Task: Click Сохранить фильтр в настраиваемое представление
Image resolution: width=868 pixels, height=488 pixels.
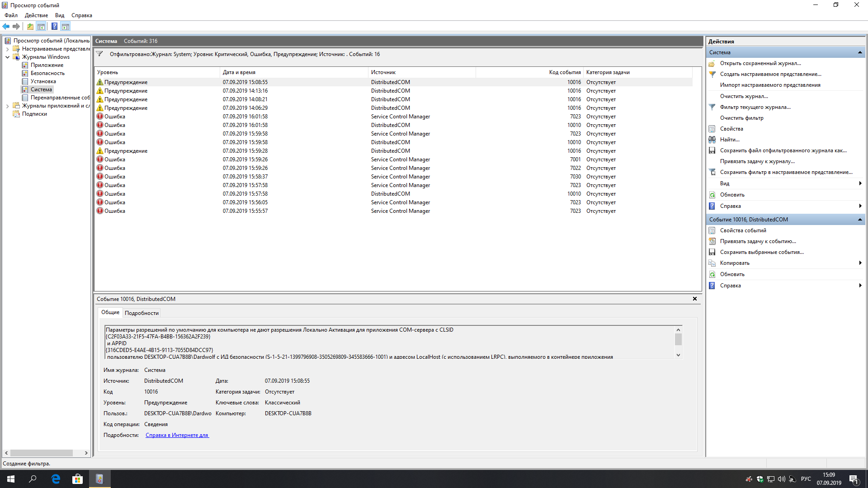Action: click(x=786, y=172)
